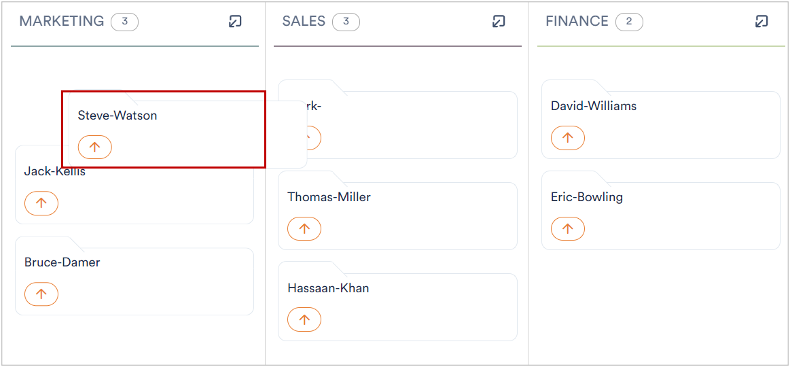The width and height of the screenshot is (790, 366).
Task: Open the Jack-Kellis card
Action: click(135, 185)
